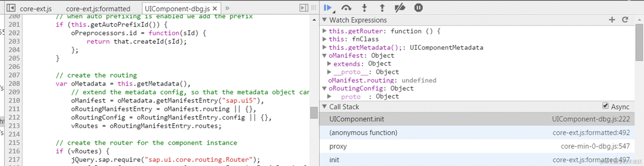Screen dimensions: 644x166
Task: Collapse the oRoutingConfig object
Action: tap(324, 88)
